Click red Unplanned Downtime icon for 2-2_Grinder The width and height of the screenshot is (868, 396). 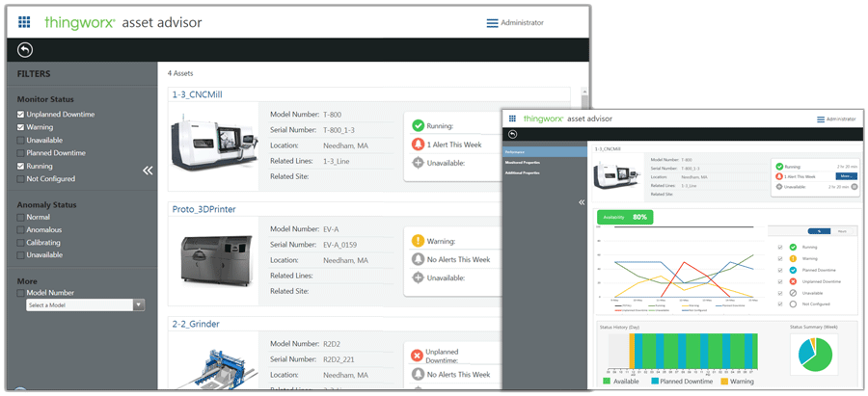(x=418, y=356)
